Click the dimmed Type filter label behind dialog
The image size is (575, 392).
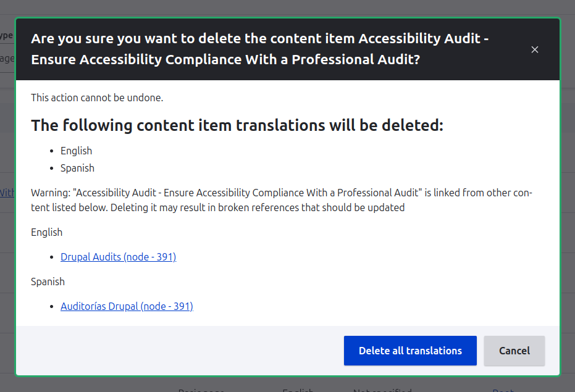(6, 36)
